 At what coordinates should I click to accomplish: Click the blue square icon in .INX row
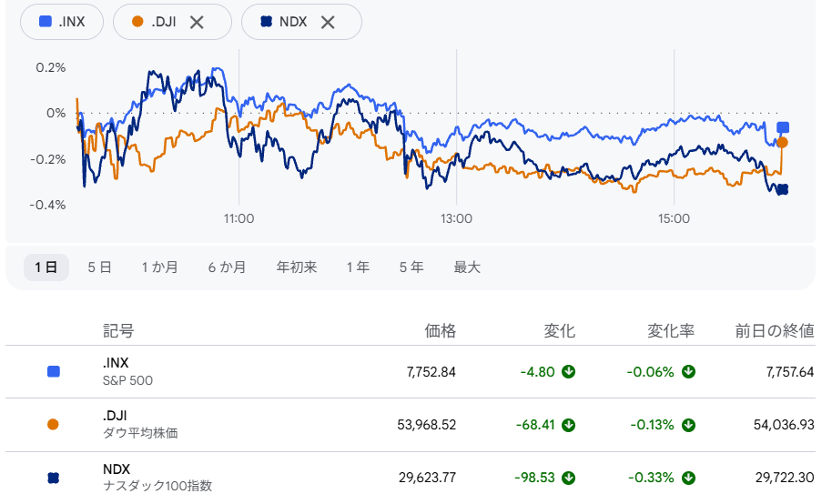click(54, 371)
